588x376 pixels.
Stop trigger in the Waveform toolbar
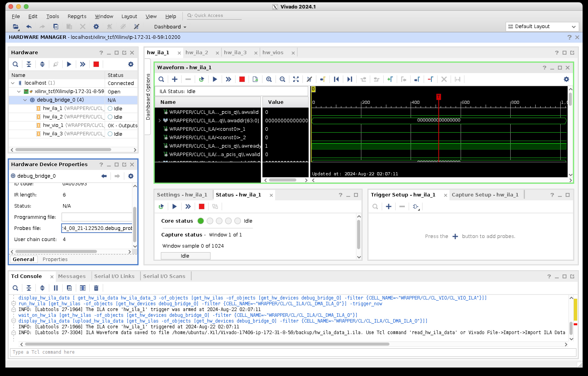coord(242,79)
